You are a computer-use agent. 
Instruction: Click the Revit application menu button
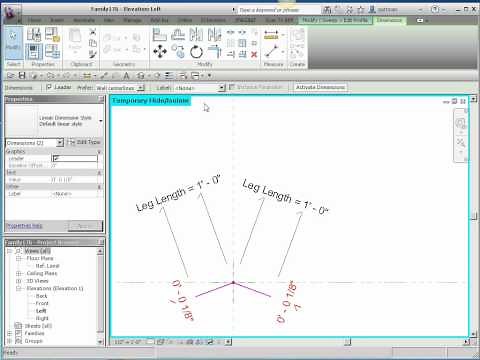click(x=12, y=12)
